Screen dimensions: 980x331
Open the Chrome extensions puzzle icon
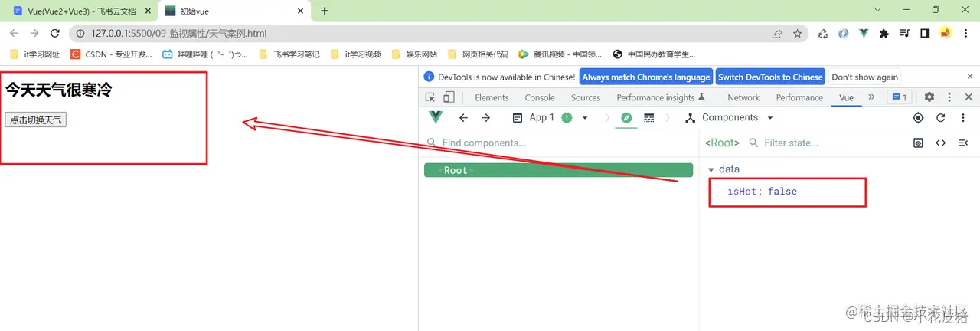click(884, 34)
